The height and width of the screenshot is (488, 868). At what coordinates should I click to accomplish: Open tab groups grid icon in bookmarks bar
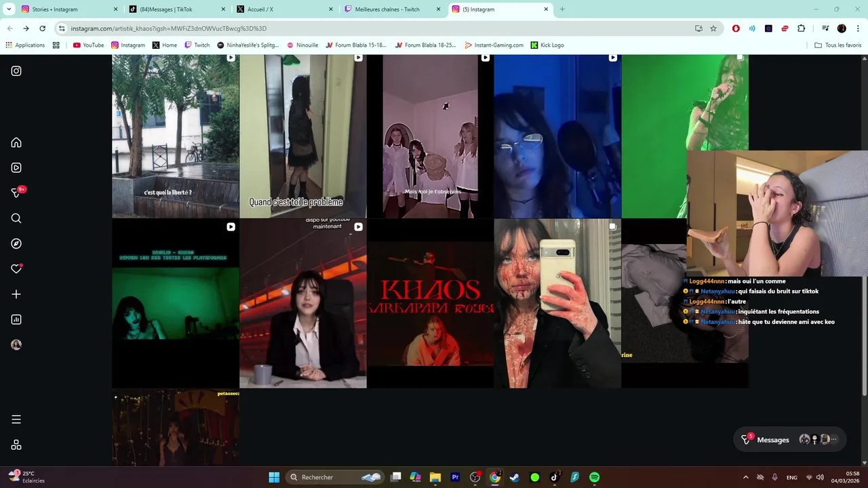[x=56, y=45]
